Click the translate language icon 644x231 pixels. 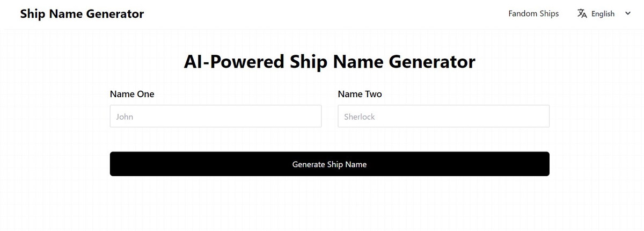tap(582, 13)
